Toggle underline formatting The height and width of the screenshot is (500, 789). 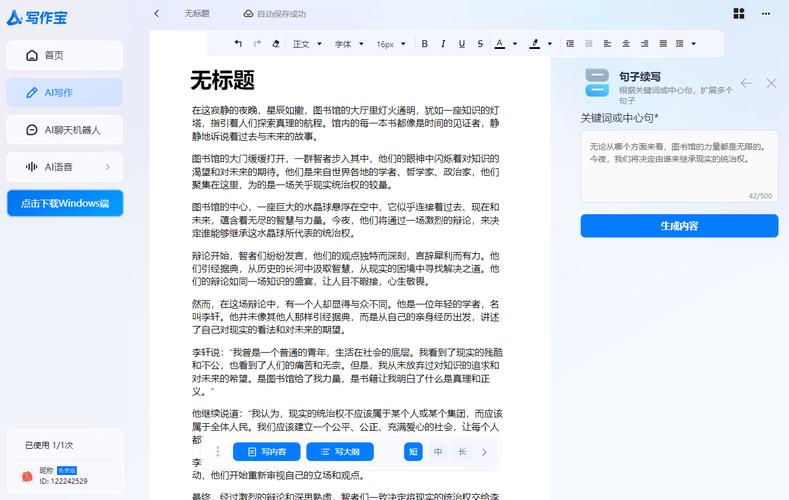(x=461, y=44)
